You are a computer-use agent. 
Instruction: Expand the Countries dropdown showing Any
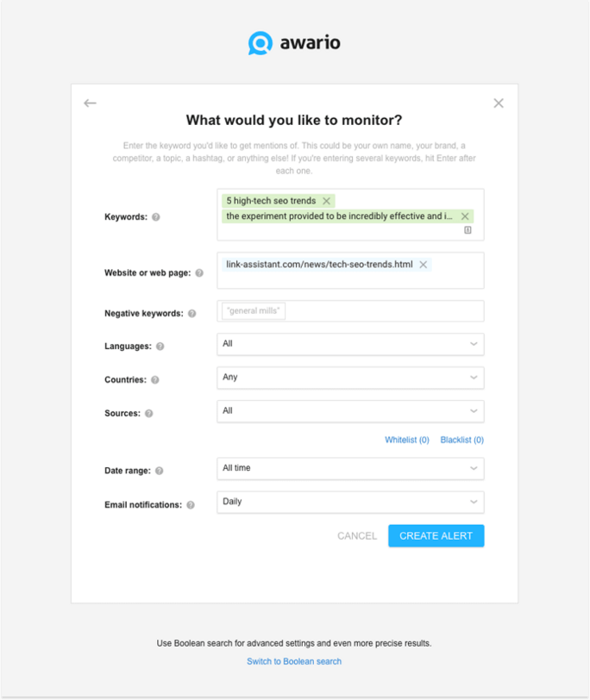point(349,378)
